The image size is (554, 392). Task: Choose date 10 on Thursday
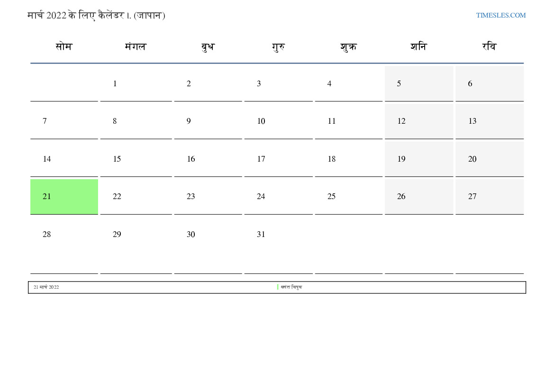point(261,121)
